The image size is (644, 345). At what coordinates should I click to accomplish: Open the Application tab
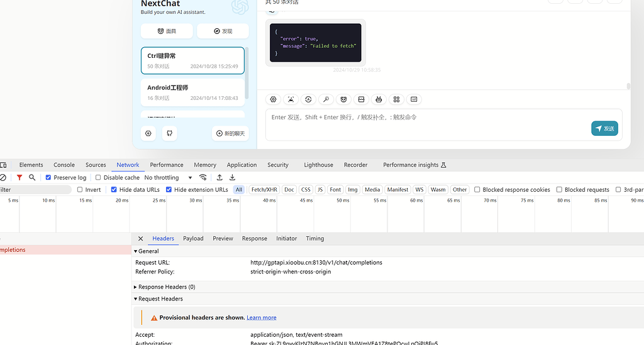[241, 165]
